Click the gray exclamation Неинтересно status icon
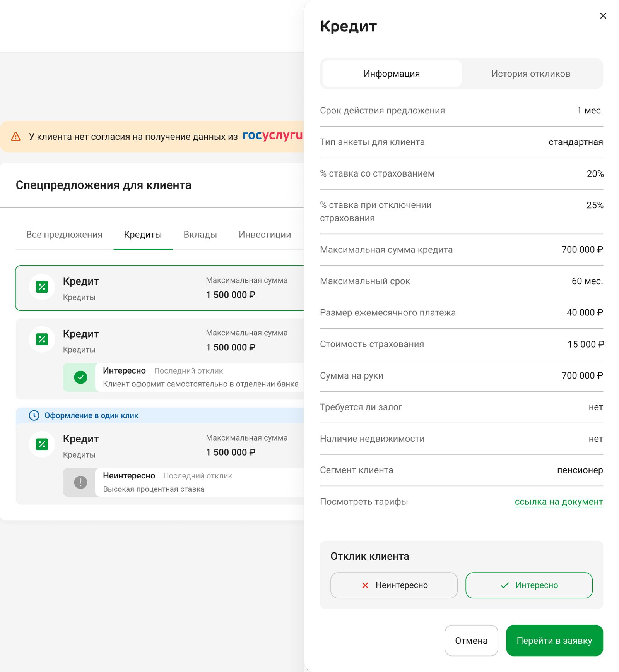This screenshot has height=672, width=619. click(x=80, y=482)
